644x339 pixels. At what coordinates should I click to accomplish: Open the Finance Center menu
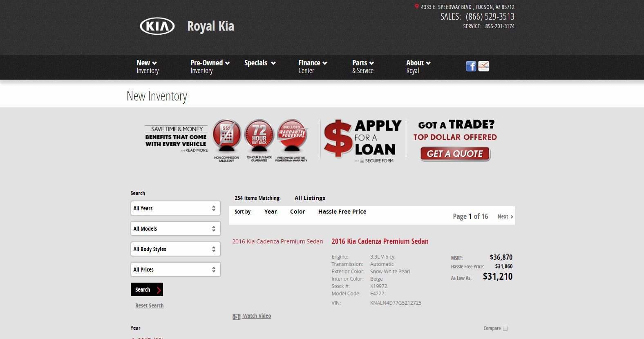click(313, 67)
